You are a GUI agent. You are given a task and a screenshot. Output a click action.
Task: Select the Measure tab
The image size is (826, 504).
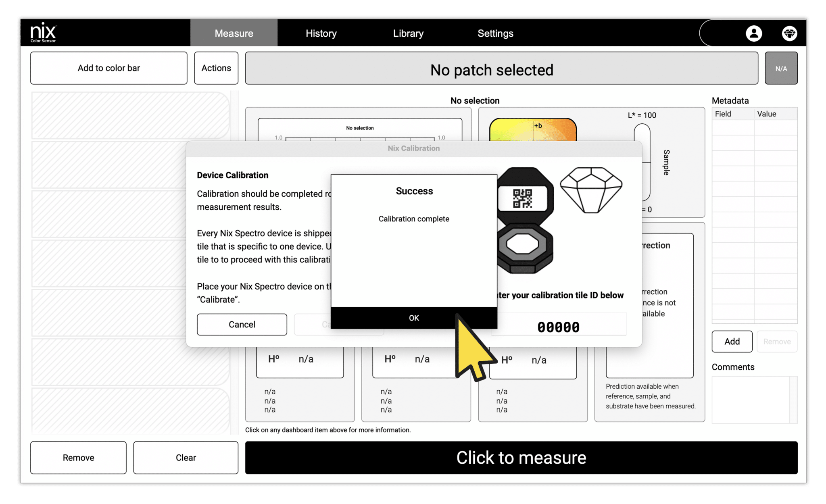tap(234, 33)
